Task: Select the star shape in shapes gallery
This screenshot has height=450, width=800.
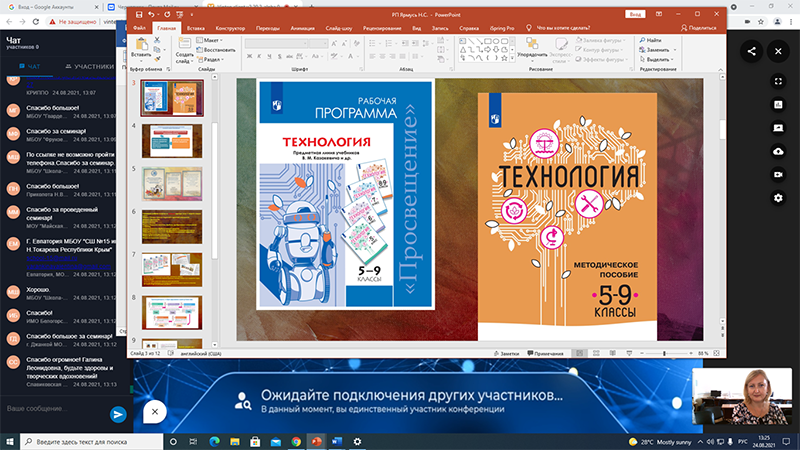Action: 504,58
